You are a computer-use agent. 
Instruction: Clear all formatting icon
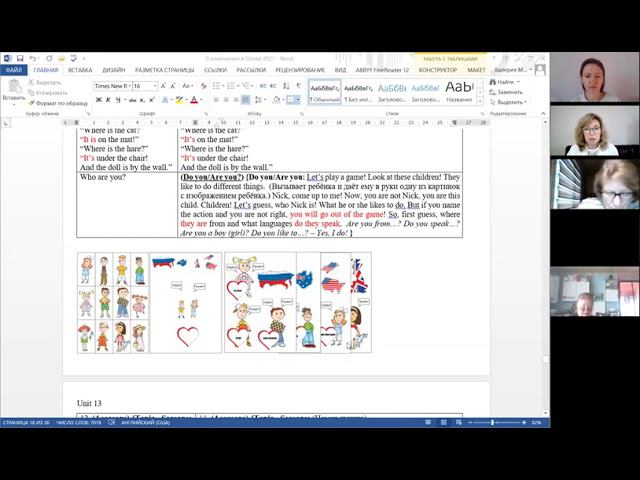[x=203, y=86]
